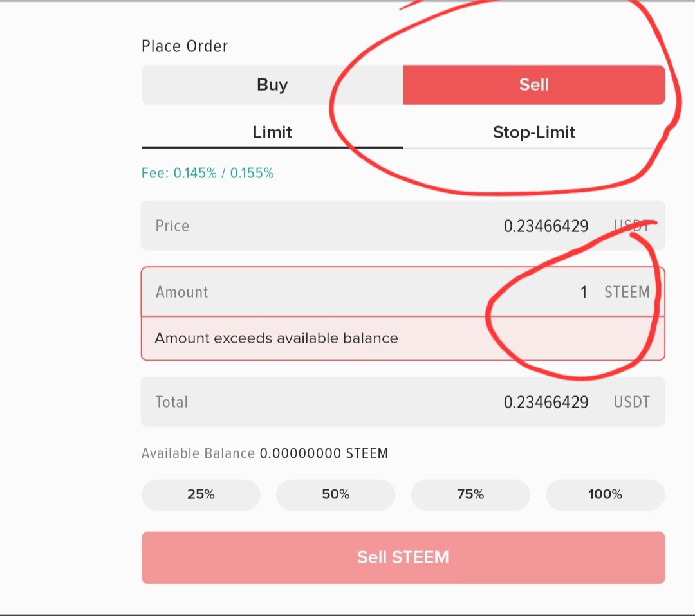The image size is (695, 616).
Task: Select the 0.23466429 value in Total
Action: pos(546,403)
